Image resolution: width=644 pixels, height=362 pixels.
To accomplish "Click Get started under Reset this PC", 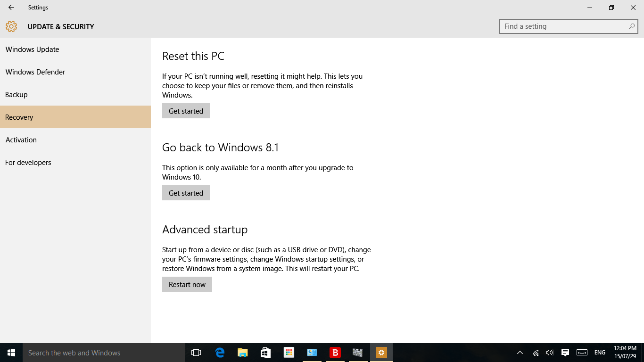I will click(x=186, y=111).
